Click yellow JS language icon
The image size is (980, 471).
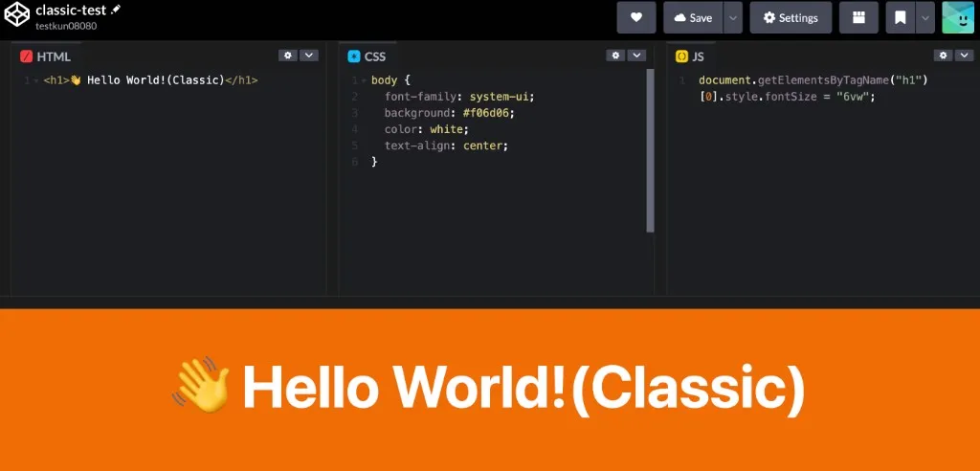coord(681,56)
